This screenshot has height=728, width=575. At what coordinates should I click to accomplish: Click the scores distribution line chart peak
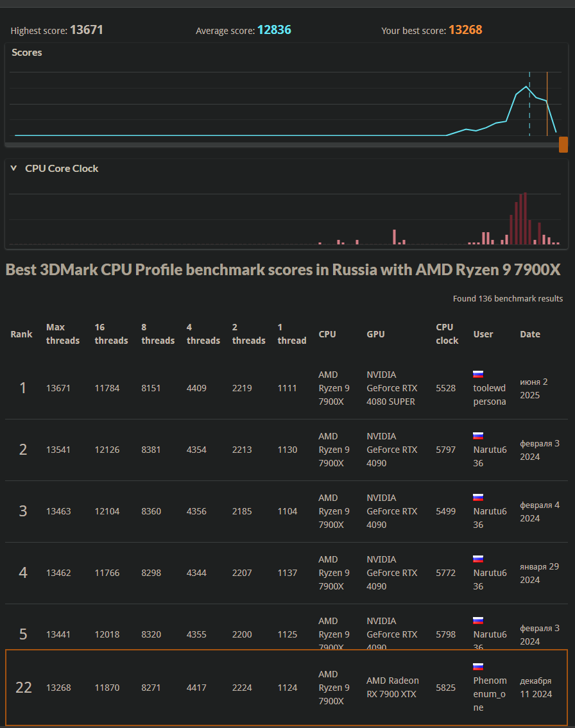(526, 87)
